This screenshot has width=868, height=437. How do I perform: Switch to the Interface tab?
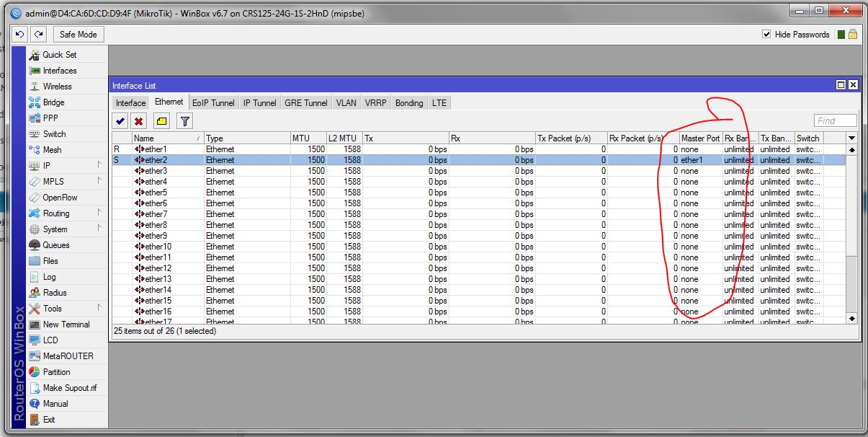(130, 103)
